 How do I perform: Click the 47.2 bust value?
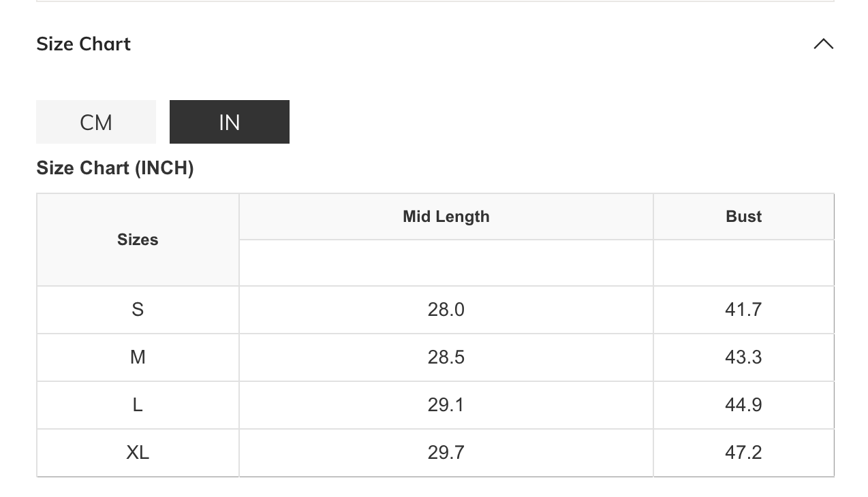coord(743,453)
